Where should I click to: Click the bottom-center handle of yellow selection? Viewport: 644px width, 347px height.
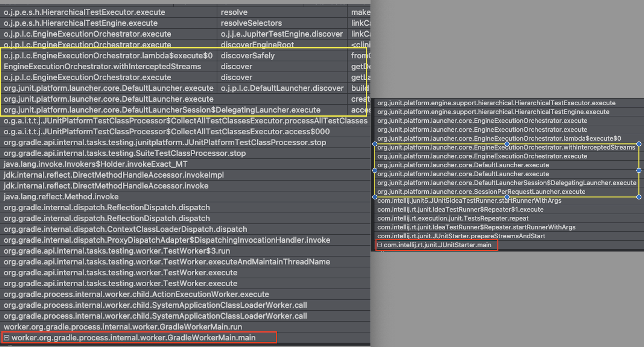click(507, 197)
